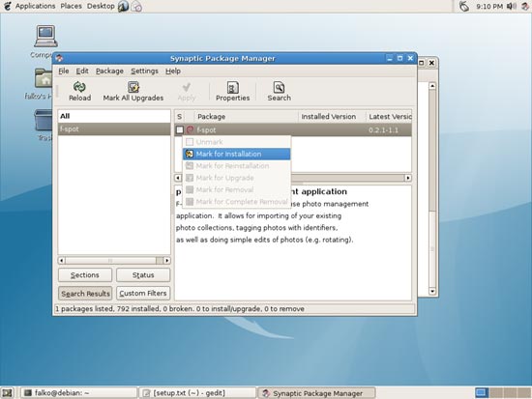
Task: Click the Search Results button
Action: click(x=85, y=294)
